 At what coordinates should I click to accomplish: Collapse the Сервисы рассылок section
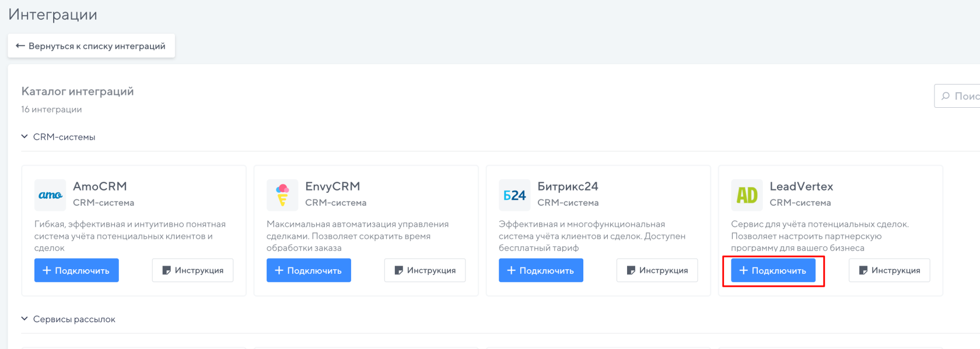point(24,319)
